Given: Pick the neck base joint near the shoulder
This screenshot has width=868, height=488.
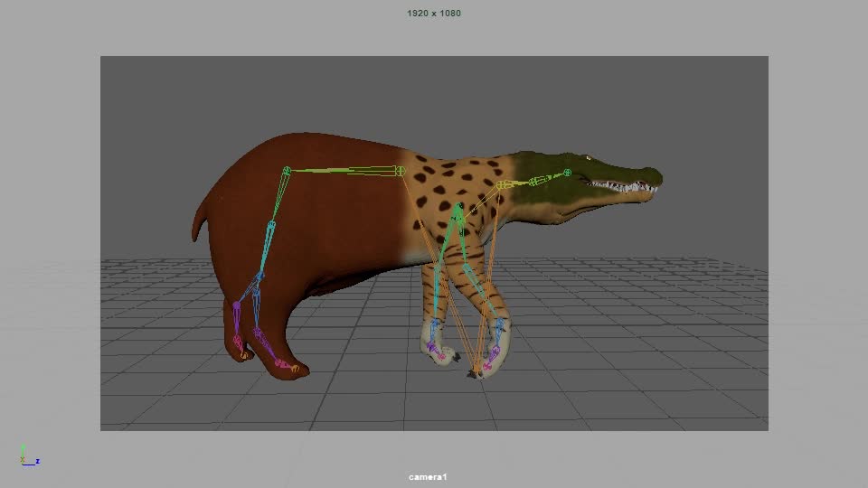Looking at the screenshot, I should [503, 186].
